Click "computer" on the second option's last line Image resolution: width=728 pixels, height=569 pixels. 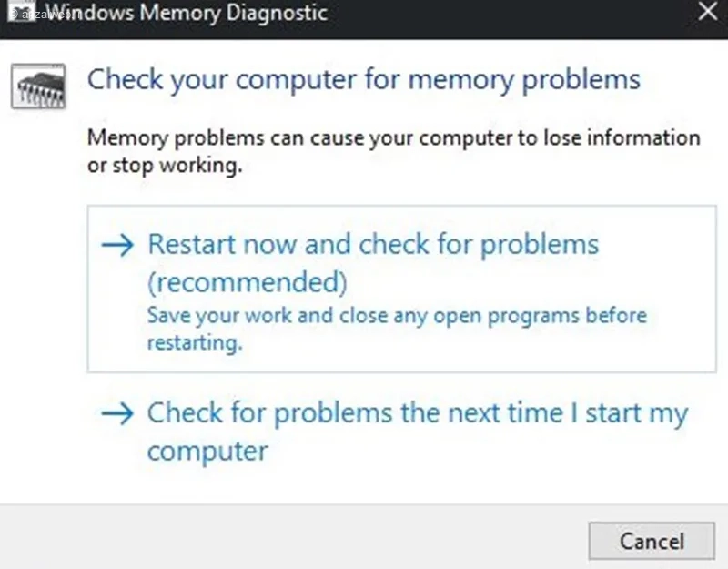[x=207, y=452]
